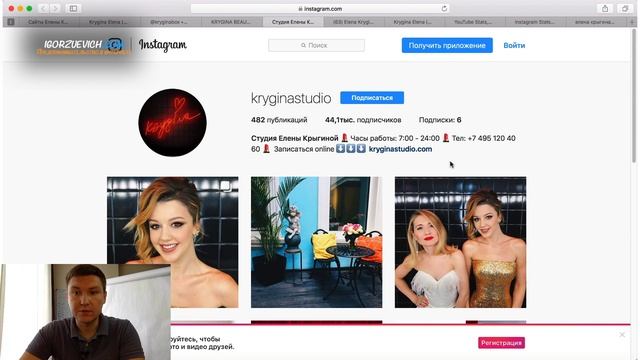Screen dimensions: 640x360
Task: Close the registration banner
Action: (x=622, y=335)
